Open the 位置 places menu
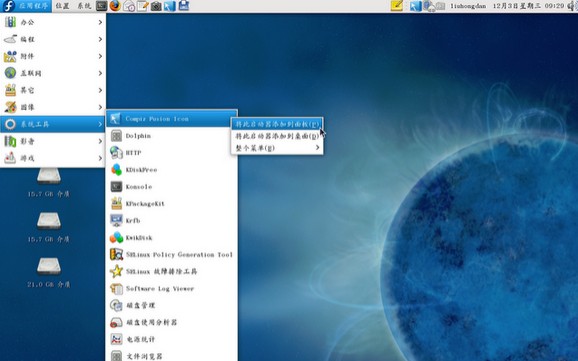Viewport: 578px width, 361px height. tap(62, 6)
